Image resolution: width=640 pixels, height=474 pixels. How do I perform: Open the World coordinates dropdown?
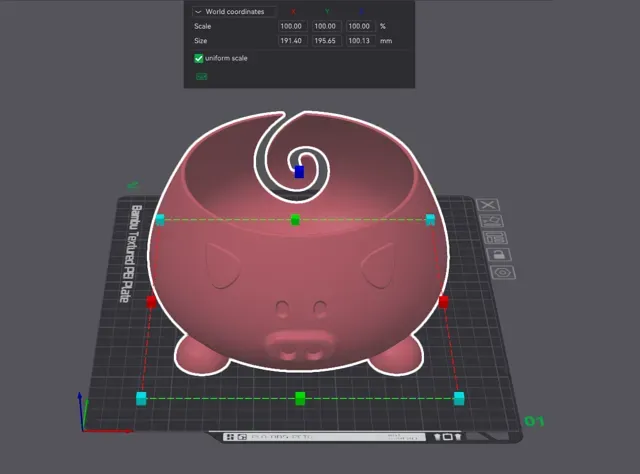[x=233, y=12]
